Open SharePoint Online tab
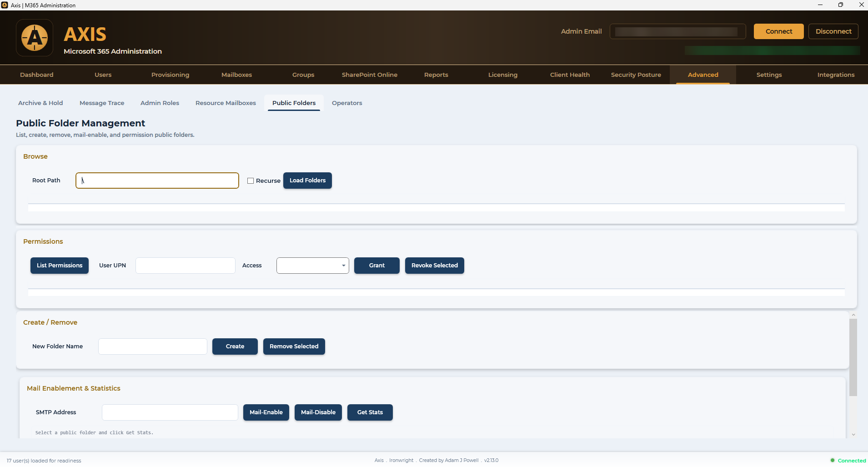This screenshot has width=868, height=467. click(x=370, y=75)
